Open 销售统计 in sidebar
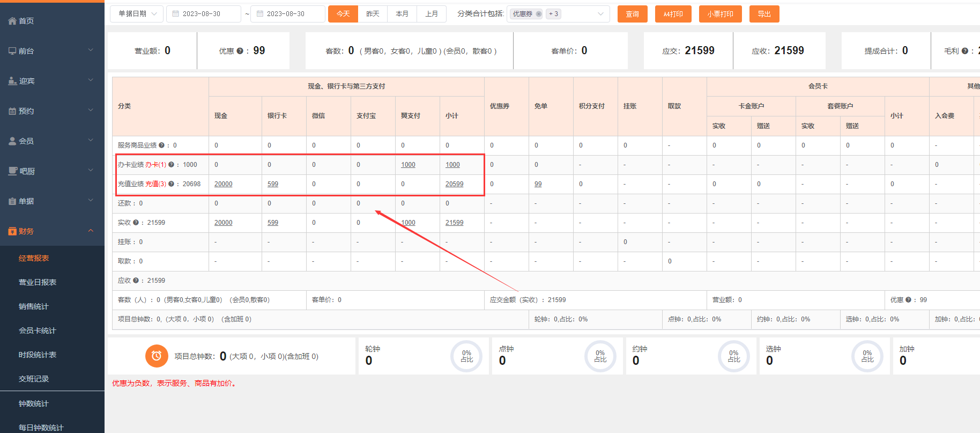 point(34,306)
